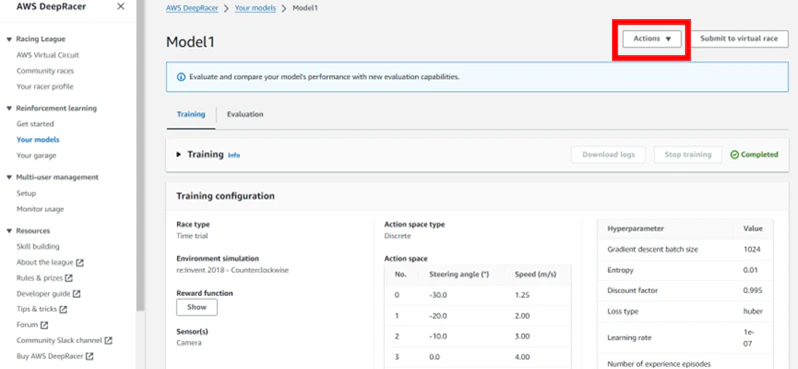This screenshot has height=369, width=798.
Task: Open AWS Virtual Circuit in sidebar
Action: tap(48, 55)
